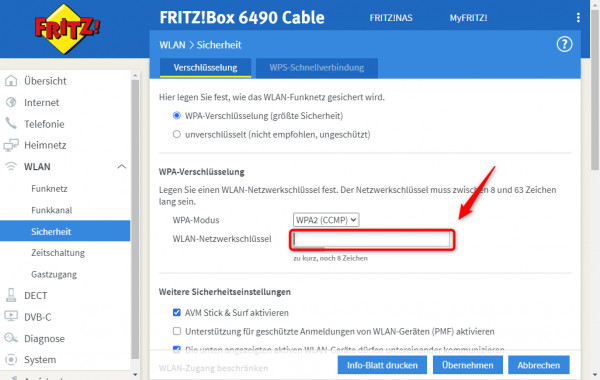Image resolution: width=600 pixels, height=380 pixels.
Task: Open the WPA-Modus dropdown
Action: pos(326,220)
